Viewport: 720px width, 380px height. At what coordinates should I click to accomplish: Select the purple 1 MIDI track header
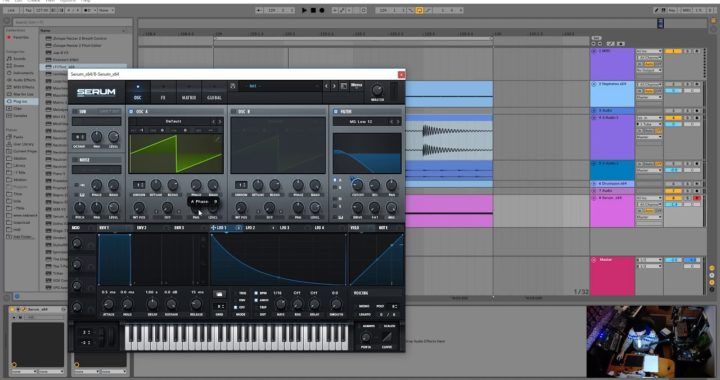[612, 63]
